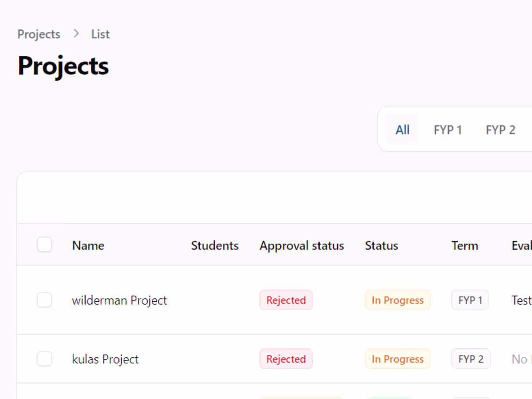Click the Rejected badge on wilderman Project
532x399 pixels.
pyautogui.click(x=286, y=300)
